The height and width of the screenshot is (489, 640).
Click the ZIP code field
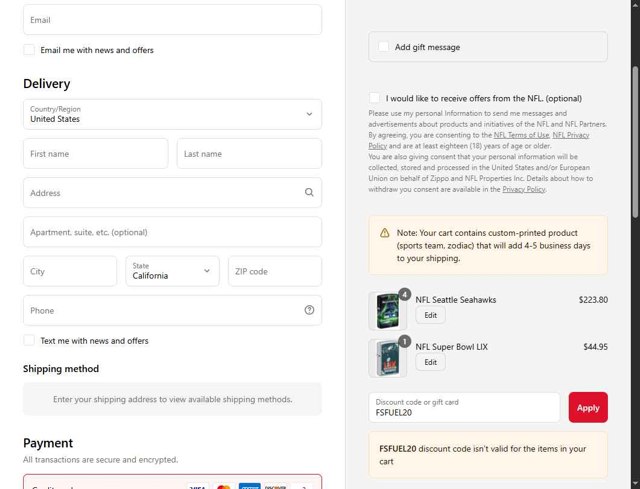275,271
